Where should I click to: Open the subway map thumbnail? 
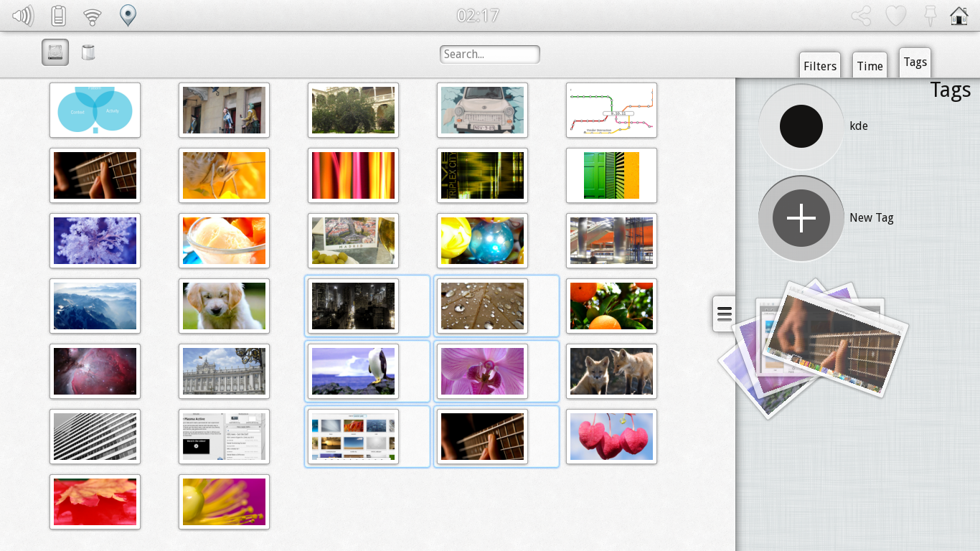[611, 110]
